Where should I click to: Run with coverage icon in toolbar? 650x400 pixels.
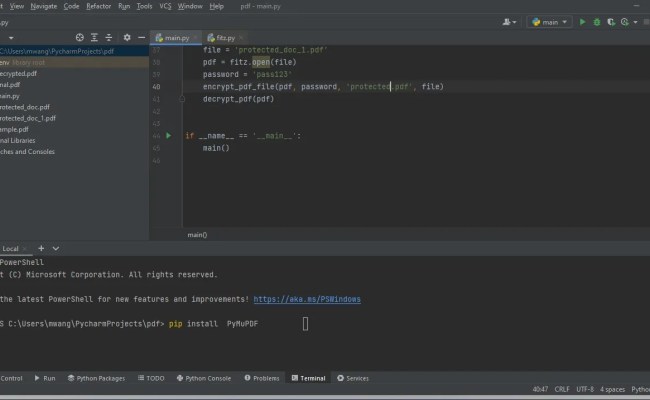pos(611,22)
